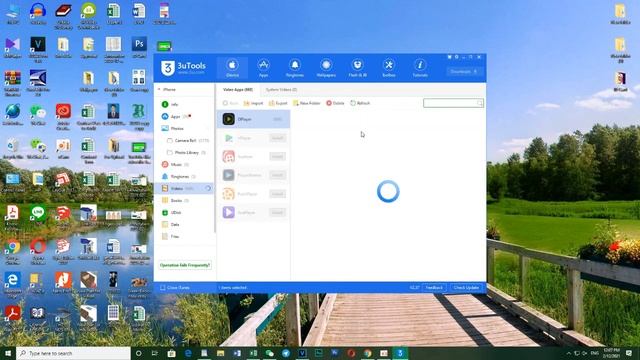The height and width of the screenshot is (360, 640).
Task: Open the Word document icon on desktop top row
Action: tap(139, 13)
